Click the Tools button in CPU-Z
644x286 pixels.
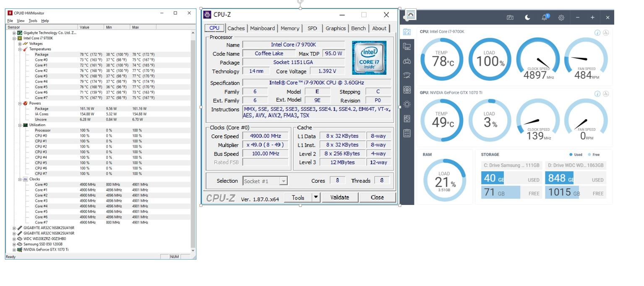298,197
